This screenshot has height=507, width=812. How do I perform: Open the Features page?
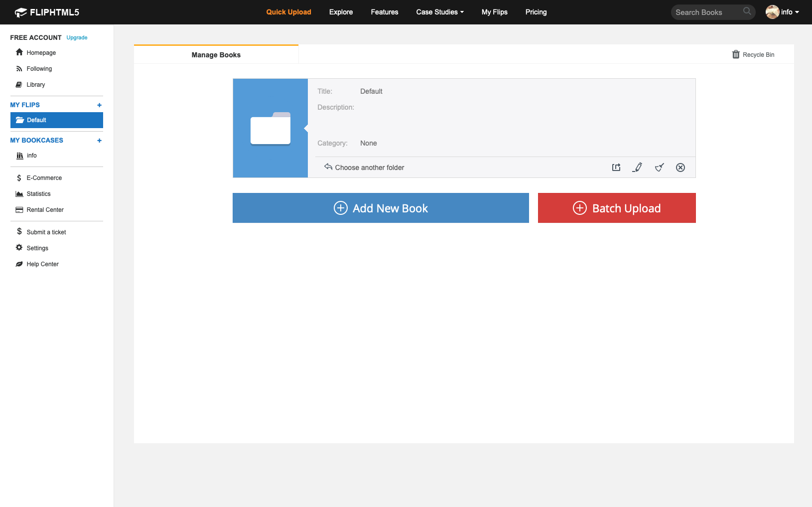pyautogui.click(x=385, y=12)
